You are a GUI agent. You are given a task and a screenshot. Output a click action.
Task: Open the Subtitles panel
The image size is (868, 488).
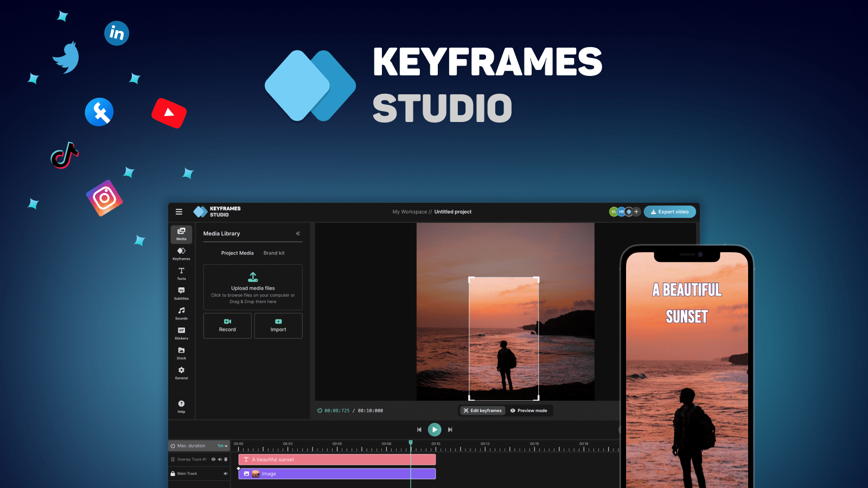pos(181,293)
